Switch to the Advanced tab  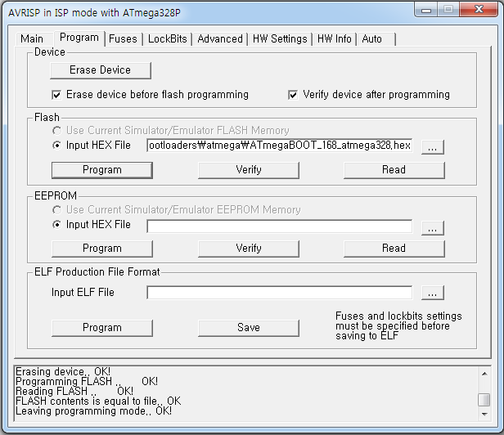coord(220,39)
